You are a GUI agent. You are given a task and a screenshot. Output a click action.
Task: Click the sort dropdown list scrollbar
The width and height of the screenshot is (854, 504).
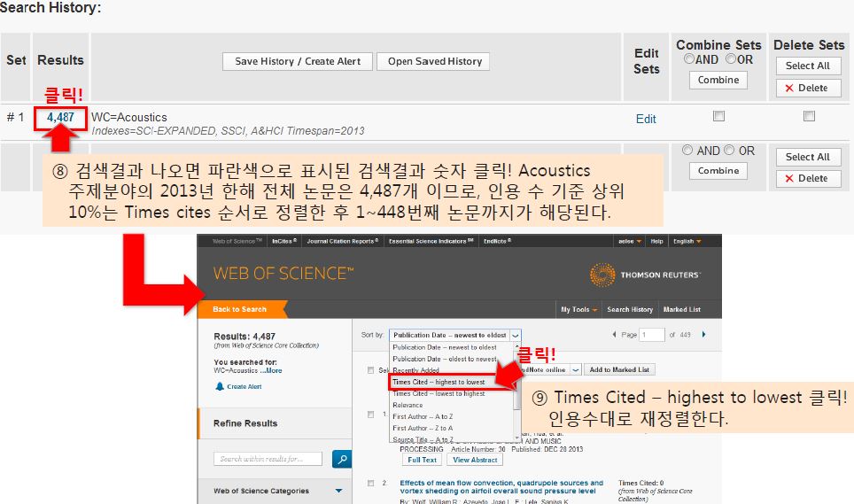click(x=516, y=392)
